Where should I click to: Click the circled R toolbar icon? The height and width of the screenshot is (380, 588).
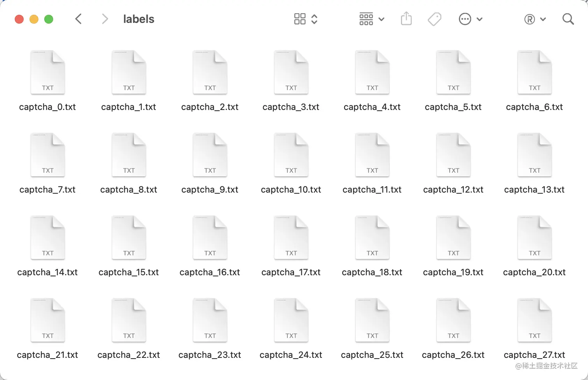[x=529, y=19]
